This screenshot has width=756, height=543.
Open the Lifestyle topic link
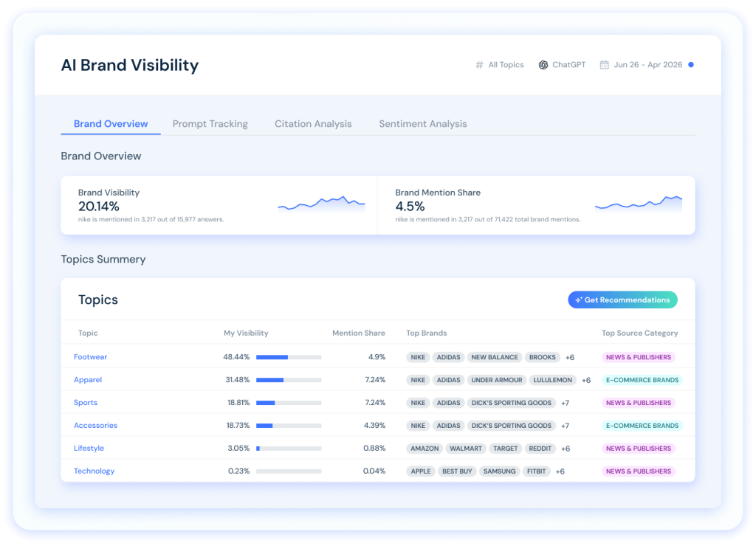point(89,448)
